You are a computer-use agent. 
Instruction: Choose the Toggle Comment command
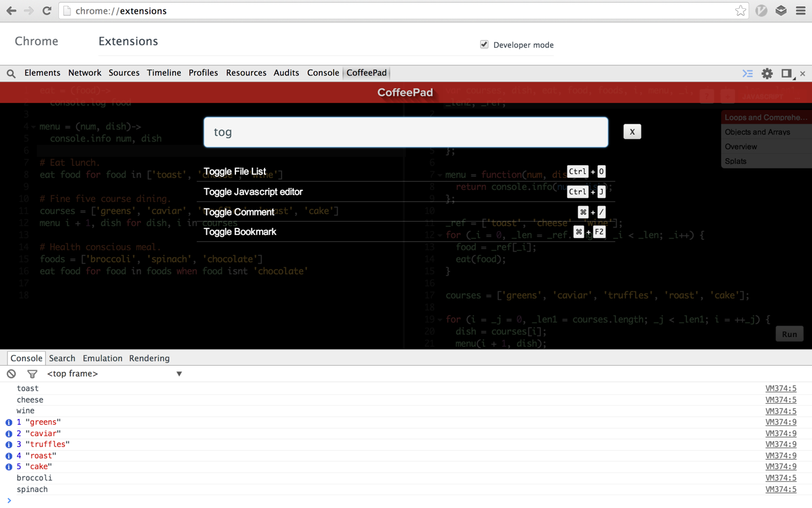[406, 212]
